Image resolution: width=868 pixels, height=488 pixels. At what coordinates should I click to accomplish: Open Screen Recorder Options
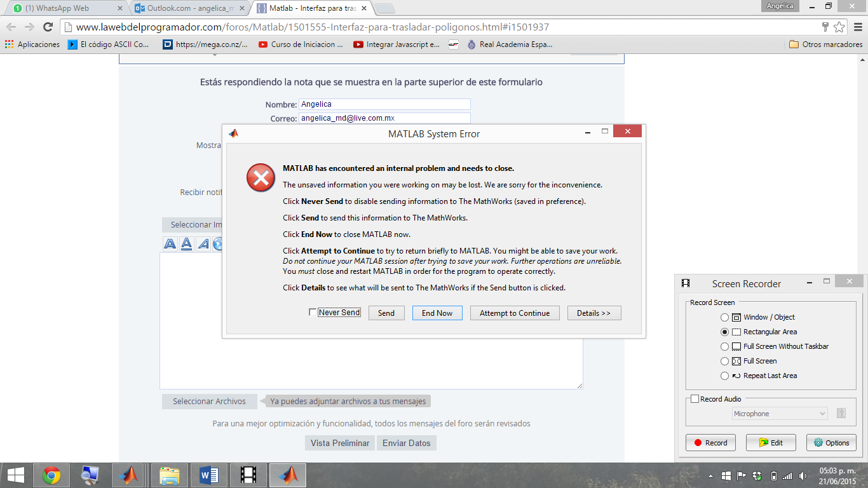pos(831,443)
